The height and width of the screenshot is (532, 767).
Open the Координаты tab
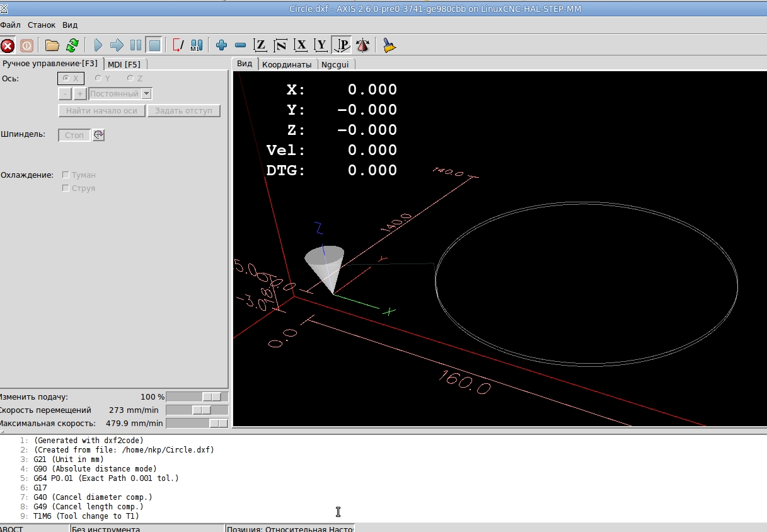[287, 64]
